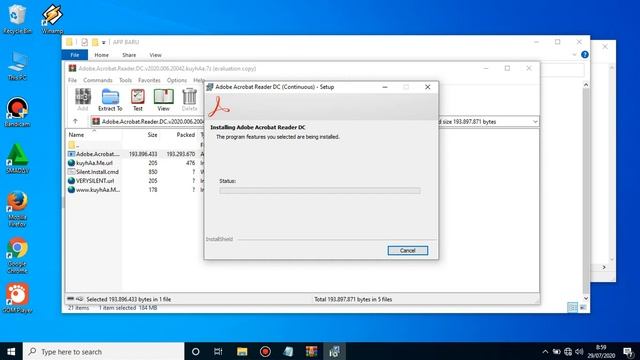Click the Explorer vertical scrollbar
Image resolution: width=640 pixels, height=360 pixels.
tap(586, 192)
